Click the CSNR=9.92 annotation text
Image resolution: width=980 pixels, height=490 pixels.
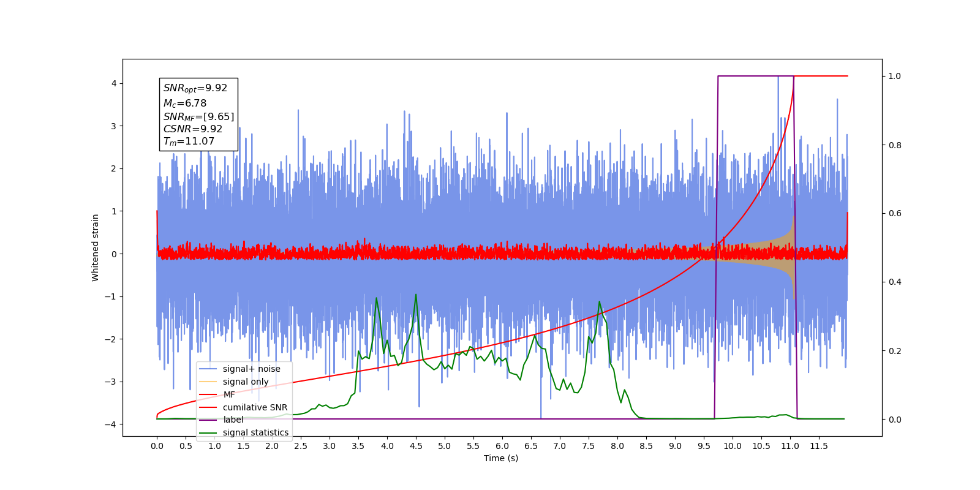193,129
